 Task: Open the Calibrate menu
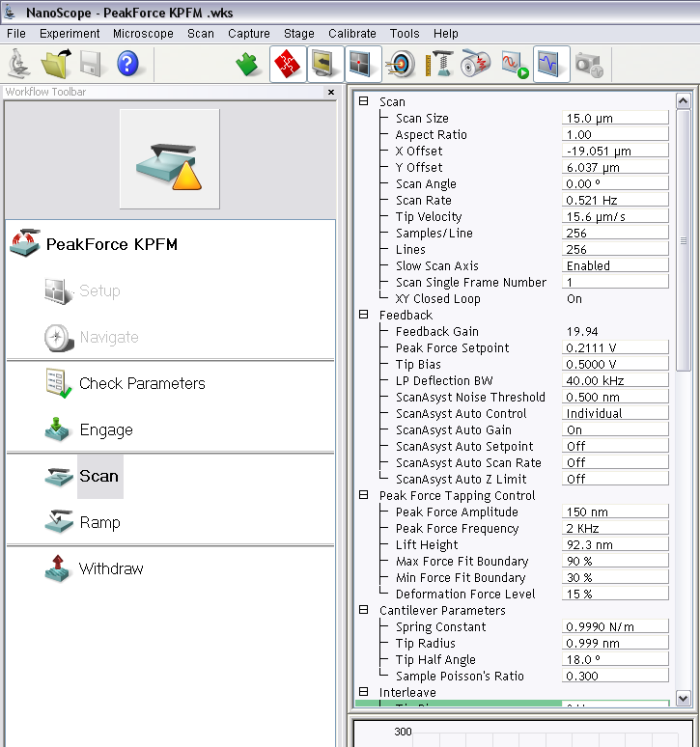(x=352, y=34)
